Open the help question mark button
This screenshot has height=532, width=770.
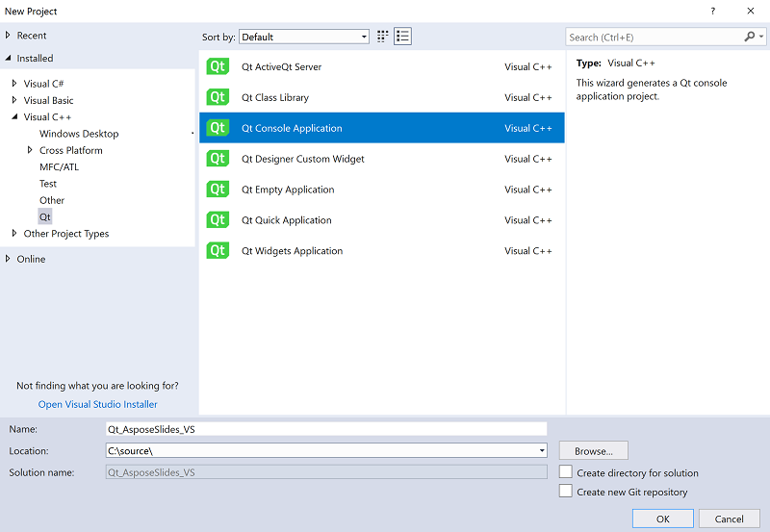(x=712, y=11)
